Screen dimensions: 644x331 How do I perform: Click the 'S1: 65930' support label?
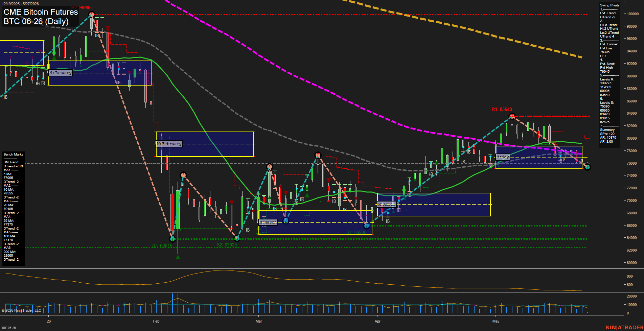click(x=356, y=232)
